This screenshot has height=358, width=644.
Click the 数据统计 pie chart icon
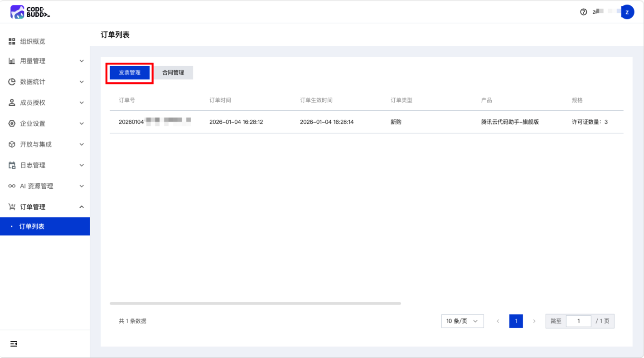tap(12, 82)
